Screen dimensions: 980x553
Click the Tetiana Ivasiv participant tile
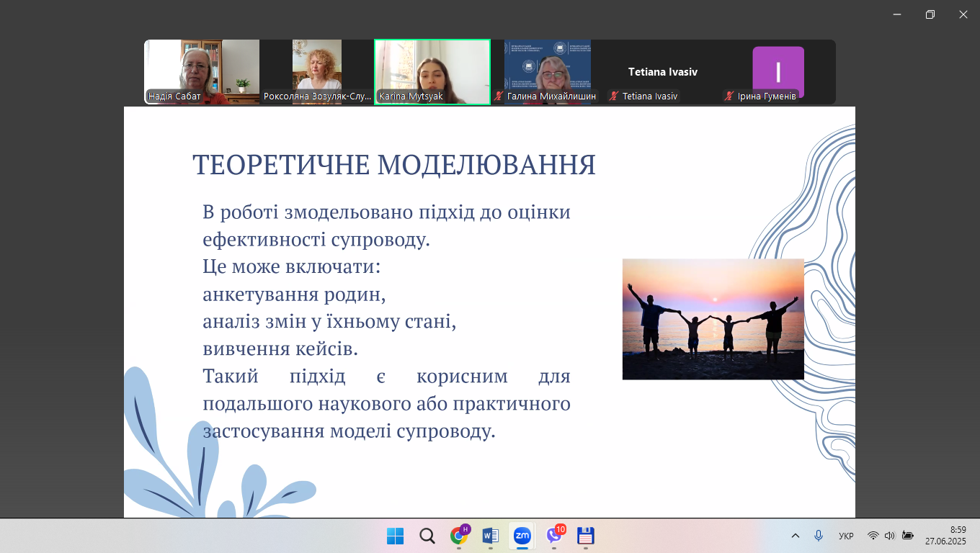pos(663,71)
